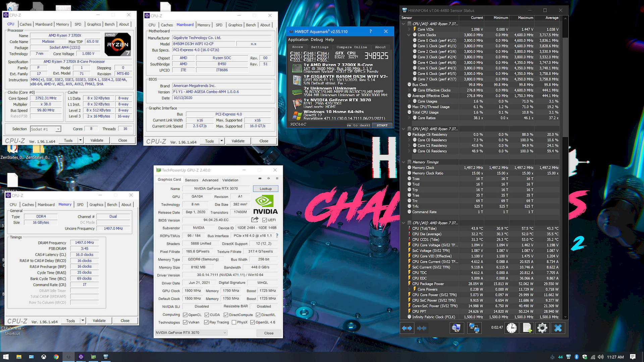
Task: Open the Advanced tab in GPU-Z
Action: (x=210, y=180)
